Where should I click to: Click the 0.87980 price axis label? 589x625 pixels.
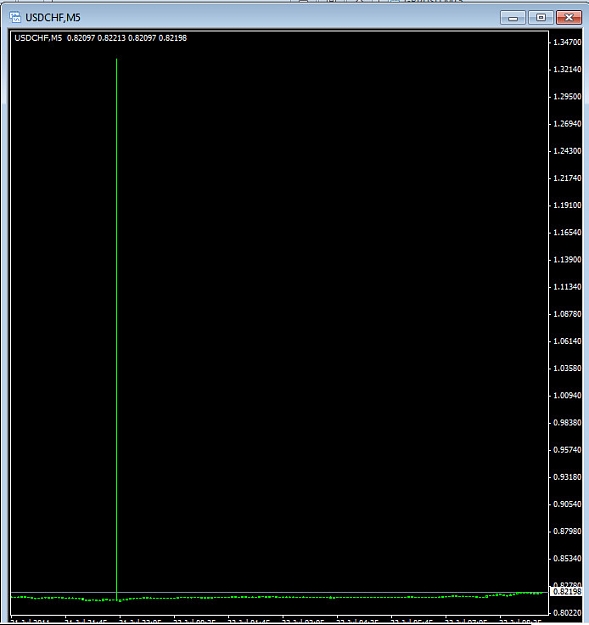[567, 531]
